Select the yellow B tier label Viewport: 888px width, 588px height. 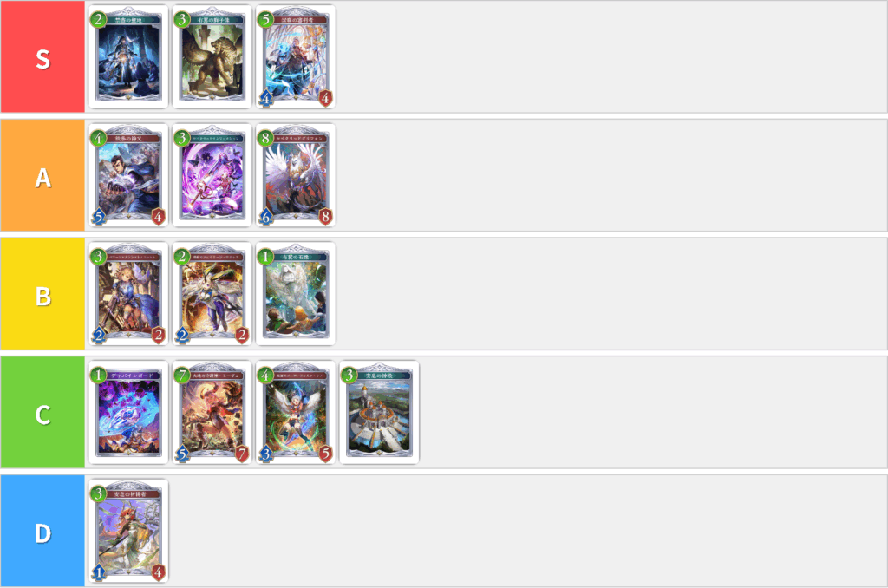(x=42, y=293)
